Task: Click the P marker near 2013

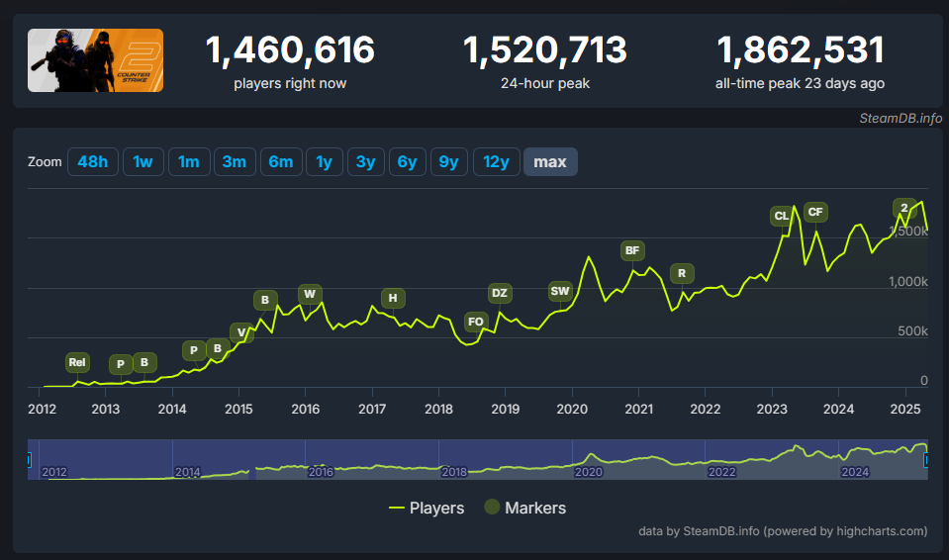Action: [121, 364]
